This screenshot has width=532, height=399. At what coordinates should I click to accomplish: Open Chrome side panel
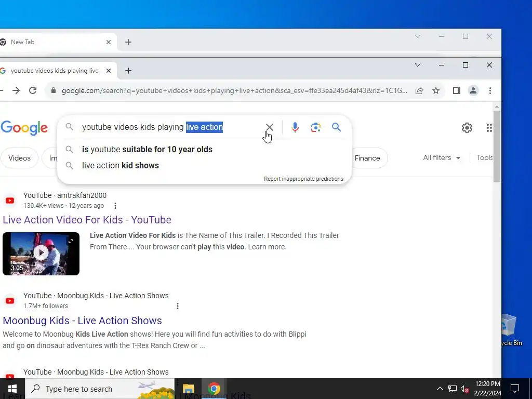click(456, 90)
